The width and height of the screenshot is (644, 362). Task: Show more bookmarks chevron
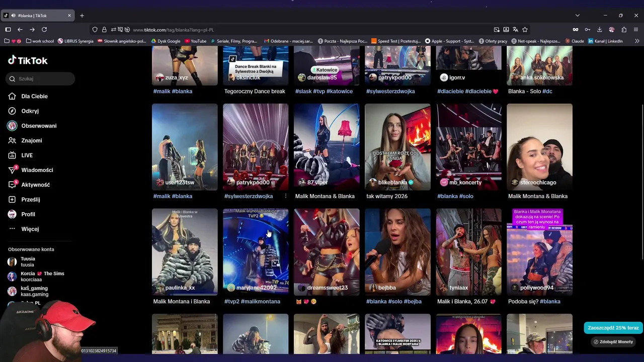pyautogui.click(x=637, y=41)
